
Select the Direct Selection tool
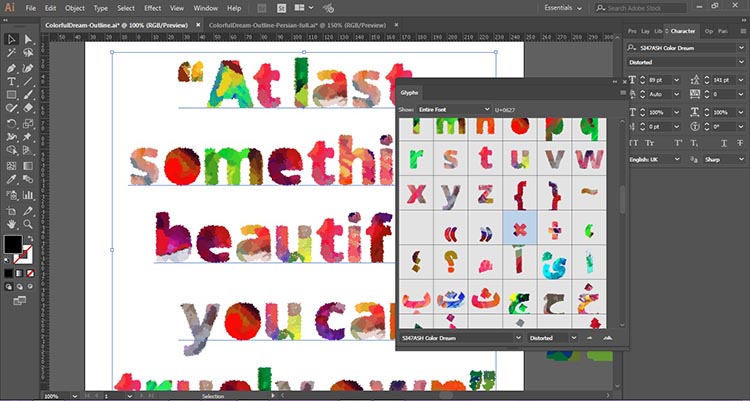(x=27, y=39)
